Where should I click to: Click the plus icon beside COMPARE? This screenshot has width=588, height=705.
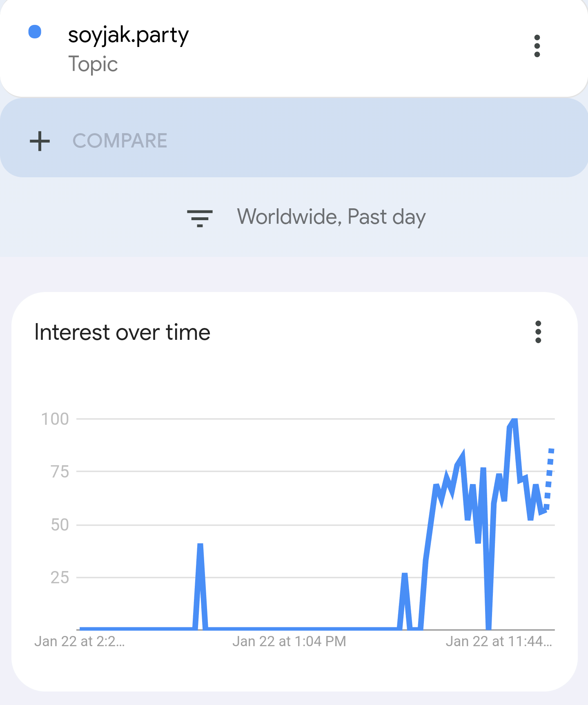coord(40,141)
